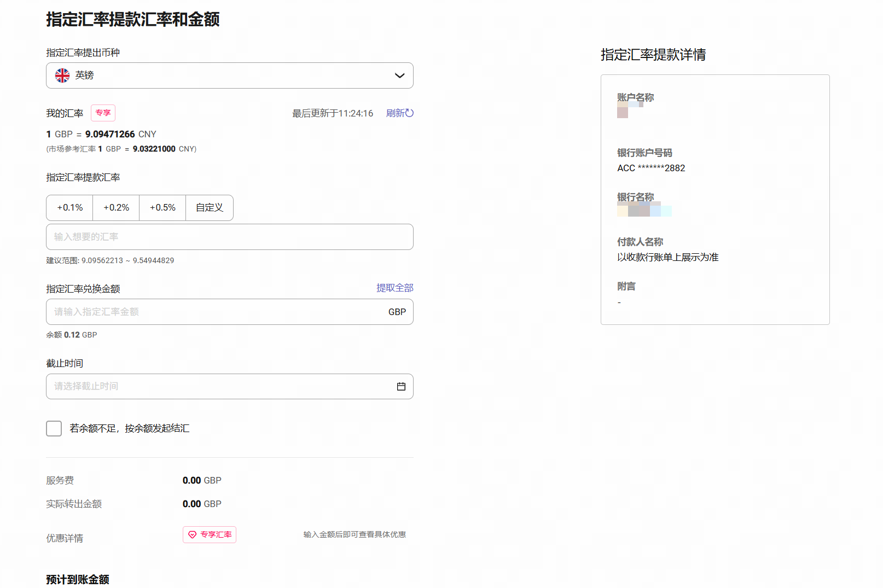Image resolution: width=883 pixels, height=588 pixels.
Task: Click the refresh arrow icon beside 刷新
Action: [409, 113]
